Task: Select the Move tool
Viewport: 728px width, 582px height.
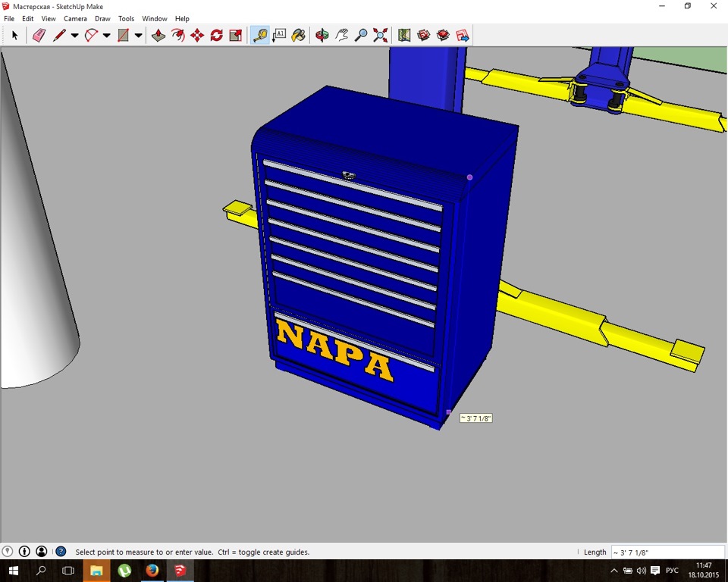Action: click(x=197, y=36)
